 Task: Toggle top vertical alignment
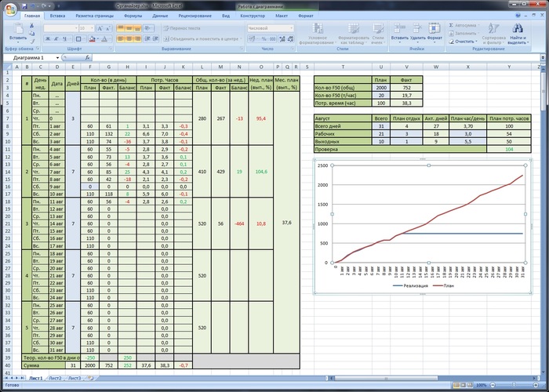[121, 28]
